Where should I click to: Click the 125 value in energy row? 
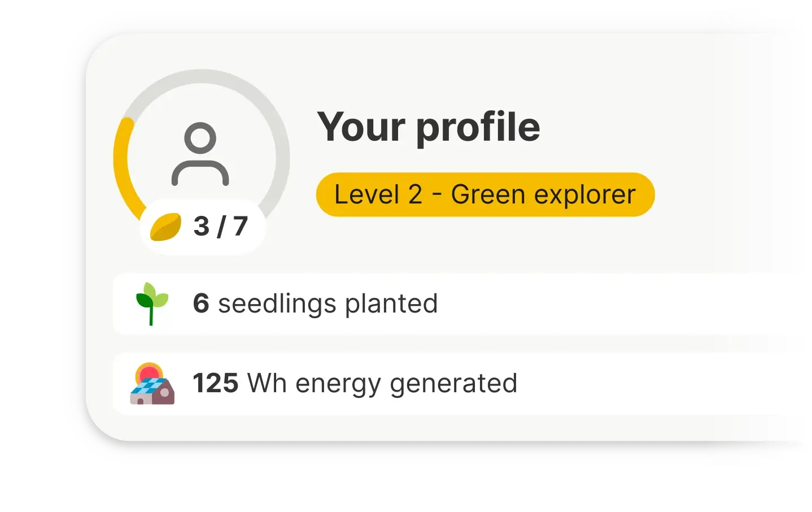click(215, 383)
